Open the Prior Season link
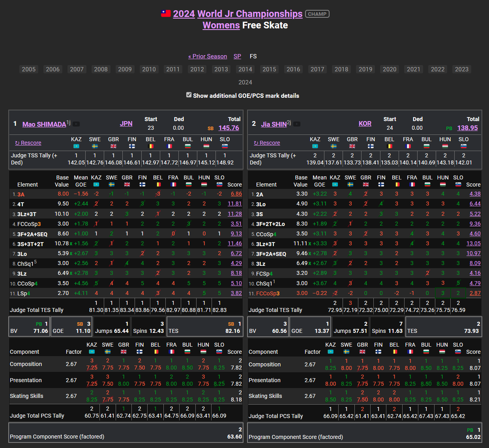 tap(208, 56)
